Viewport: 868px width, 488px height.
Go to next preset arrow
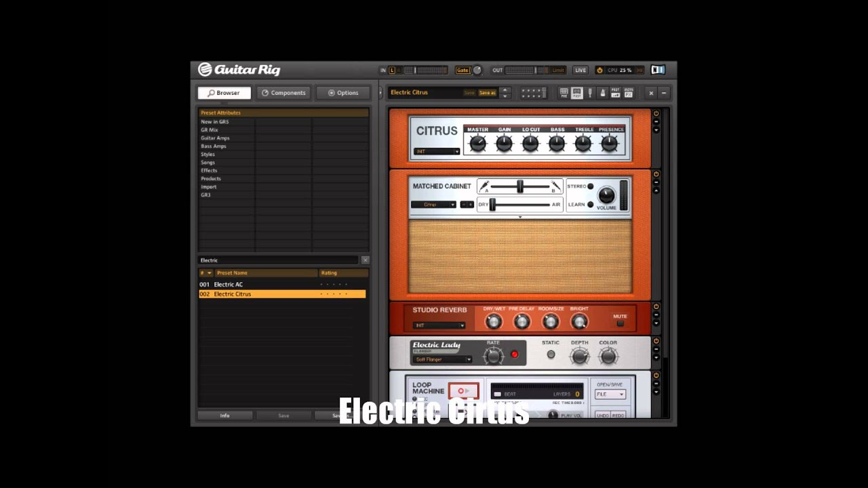click(x=505, y=96)
